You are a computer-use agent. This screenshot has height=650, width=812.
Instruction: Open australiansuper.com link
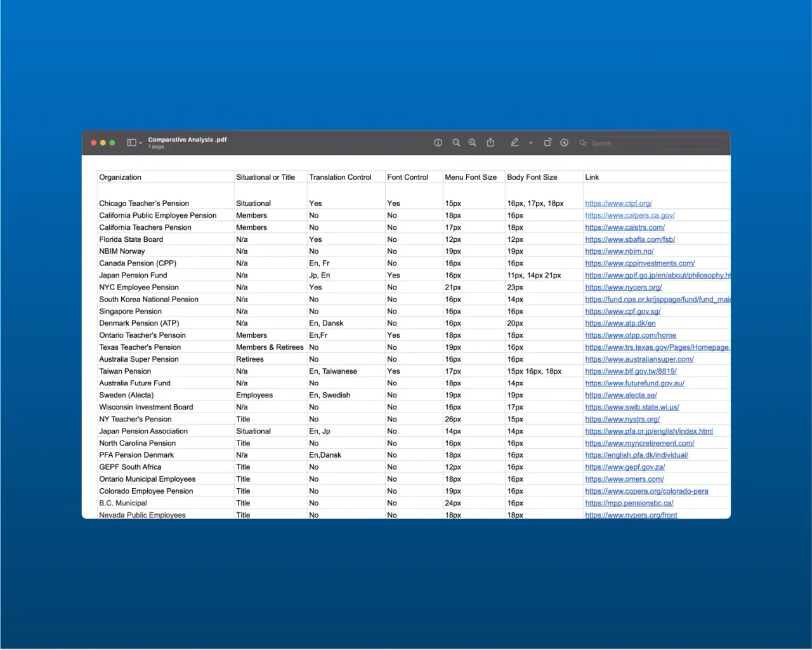click(x=639, y=360)
